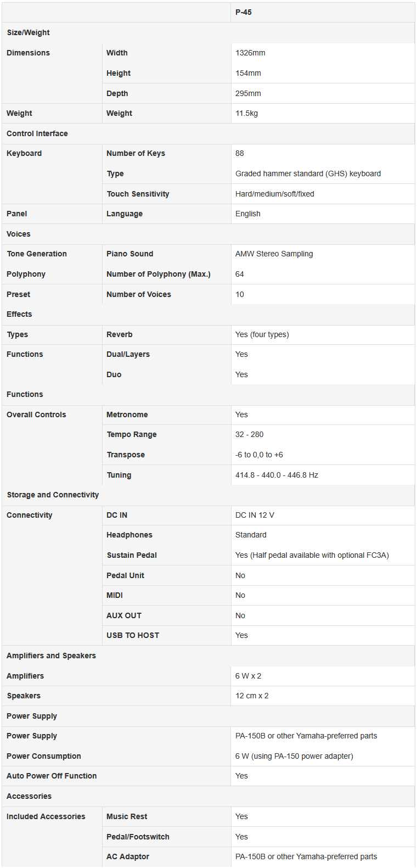Select the Size/Weight section heading

(x=28, y=32)
